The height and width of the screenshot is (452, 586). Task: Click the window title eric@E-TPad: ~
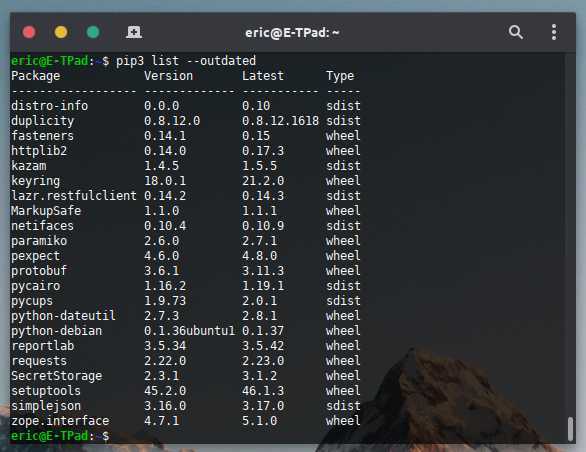pos(292,33)
